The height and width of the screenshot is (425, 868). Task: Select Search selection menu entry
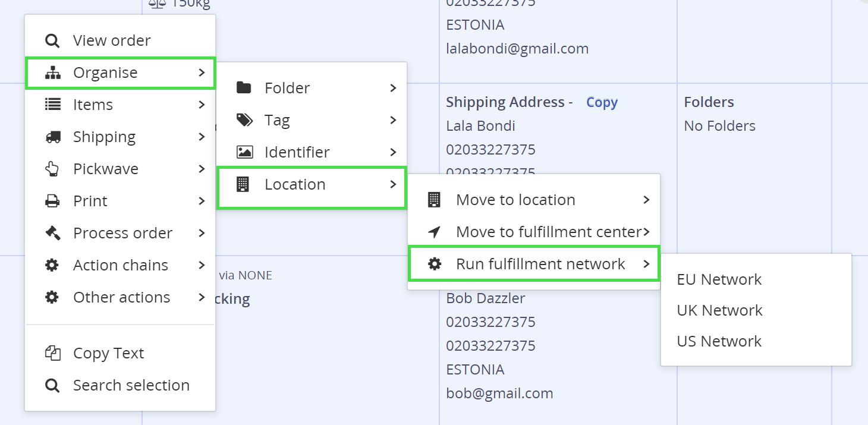(x=131, y=385)
